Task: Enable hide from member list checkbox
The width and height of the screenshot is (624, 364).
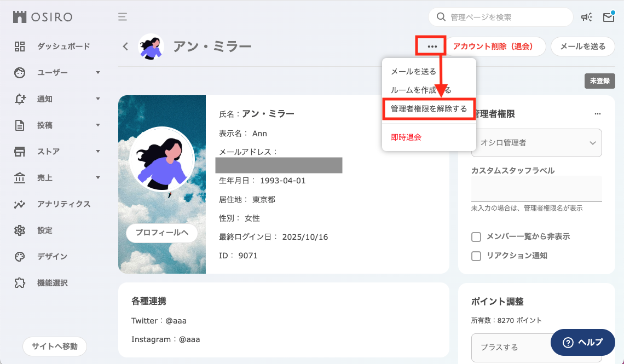Action: point(476,237)
